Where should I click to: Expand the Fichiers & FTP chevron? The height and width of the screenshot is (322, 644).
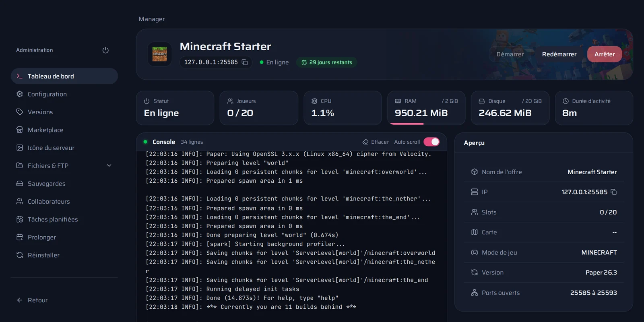109,165
